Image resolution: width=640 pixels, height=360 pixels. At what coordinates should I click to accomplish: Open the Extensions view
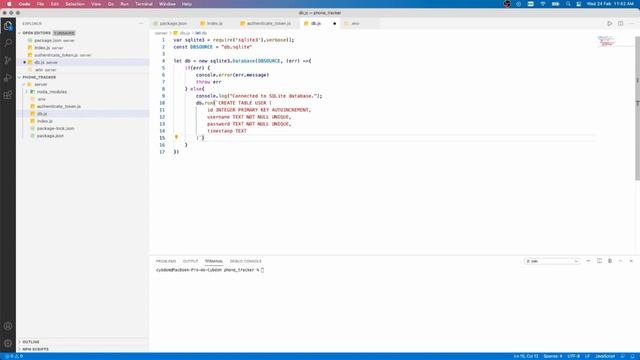[8, 95]
